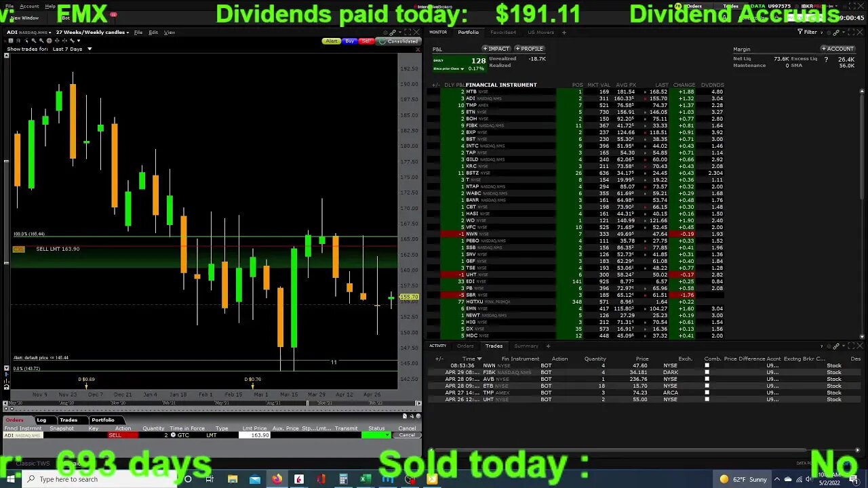The width and height of the screenshot is (868, 488).
Task: Select the Portfolio tab in Monitor
Action: (x=468, y=32)
